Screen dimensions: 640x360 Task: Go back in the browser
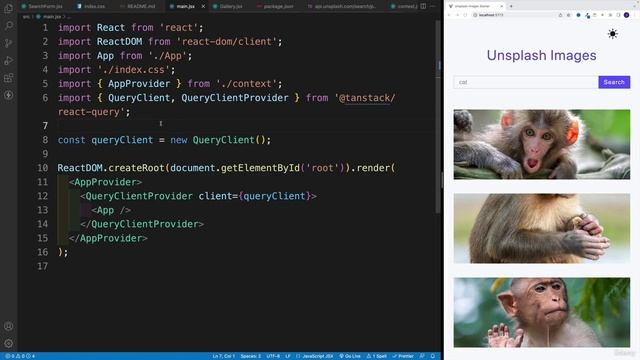click(x=449, y=15)
